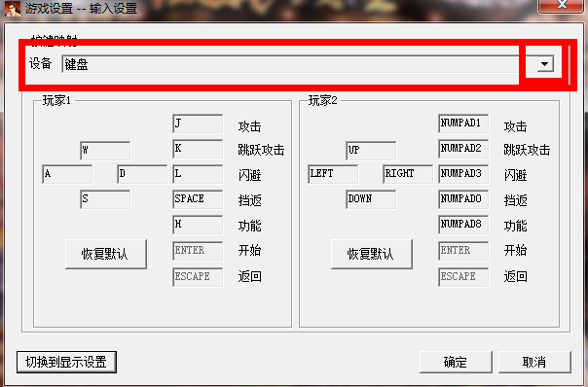Click the game settings title bar icon
The width and height of the screenshot is (588, 387).
point(13,8)
